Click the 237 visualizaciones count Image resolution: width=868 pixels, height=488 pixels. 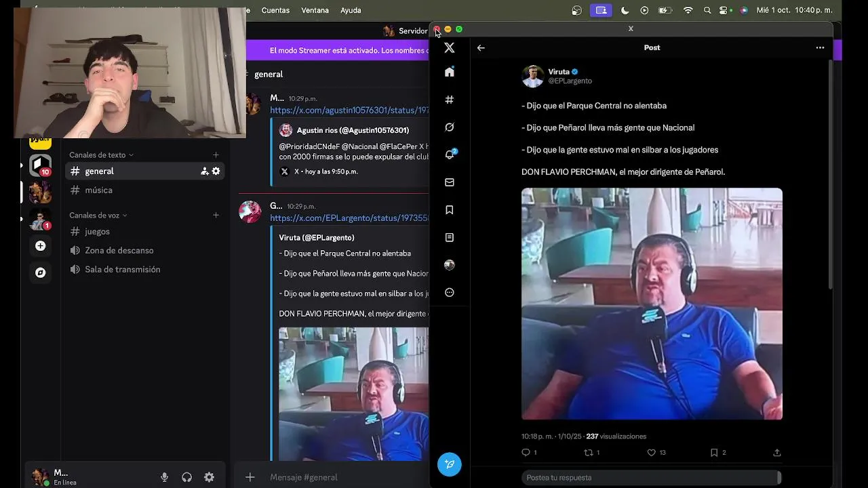coord(616,436)
